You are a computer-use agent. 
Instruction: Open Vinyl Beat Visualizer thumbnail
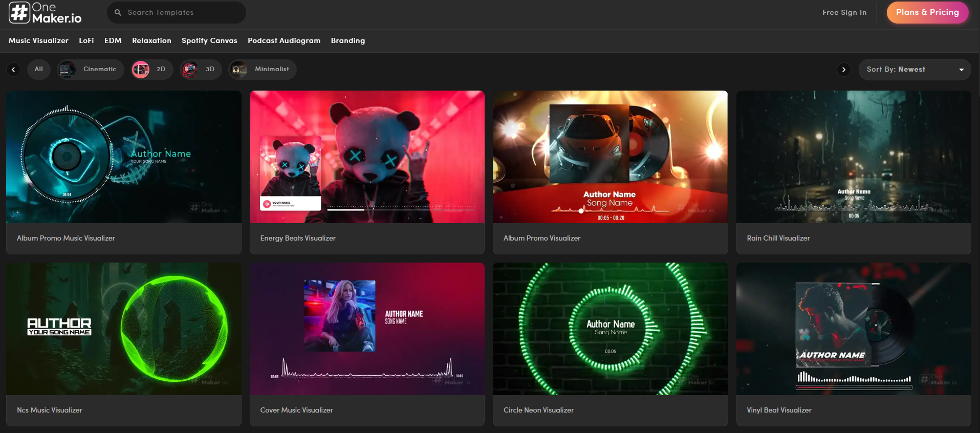854,329
